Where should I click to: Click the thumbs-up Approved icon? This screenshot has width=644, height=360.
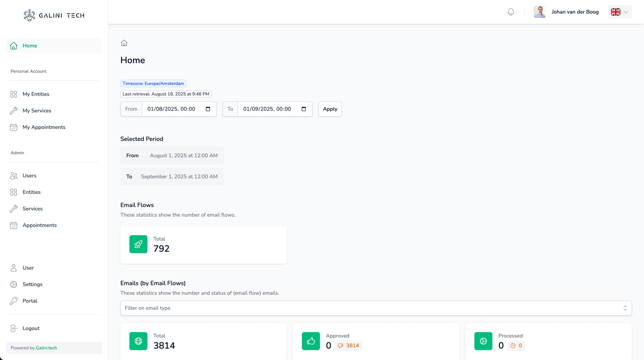[x=311, y=341]
